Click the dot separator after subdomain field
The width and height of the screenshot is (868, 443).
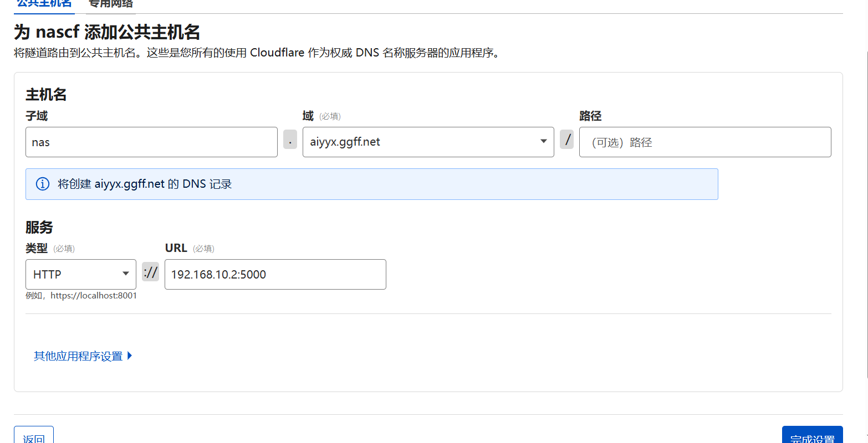[290, 140]
